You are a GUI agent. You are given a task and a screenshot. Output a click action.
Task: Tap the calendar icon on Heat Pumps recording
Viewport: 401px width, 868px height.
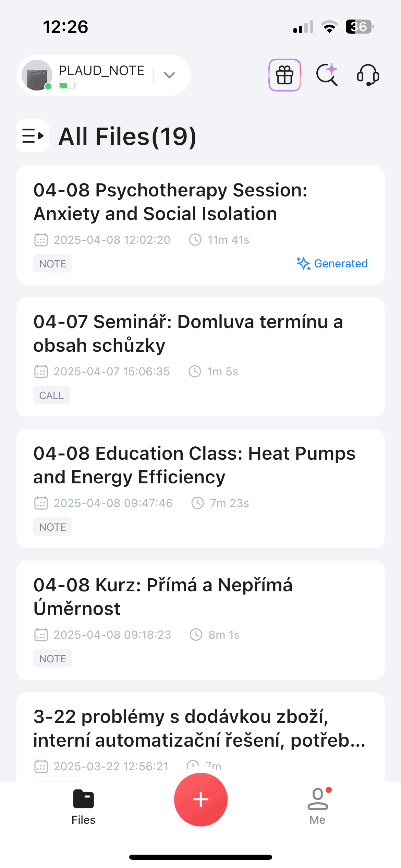click(x=41, y=503)
